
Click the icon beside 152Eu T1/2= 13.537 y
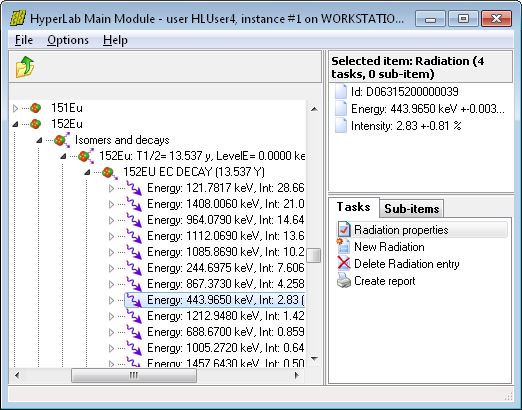tap(86, 156)
